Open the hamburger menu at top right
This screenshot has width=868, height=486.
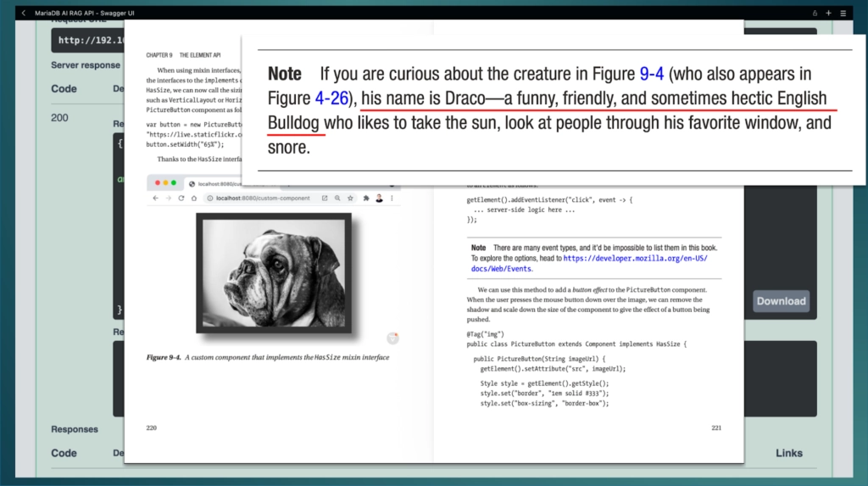click(843, 13)
